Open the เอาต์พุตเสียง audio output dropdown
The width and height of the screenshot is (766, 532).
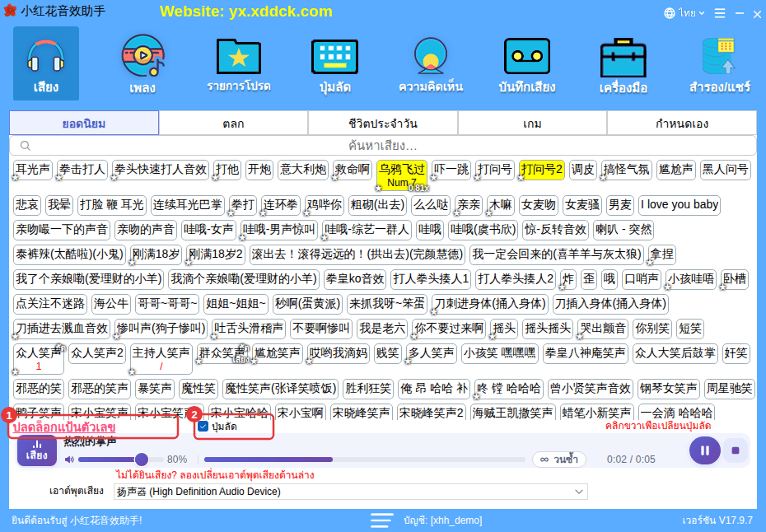point(350,492)
